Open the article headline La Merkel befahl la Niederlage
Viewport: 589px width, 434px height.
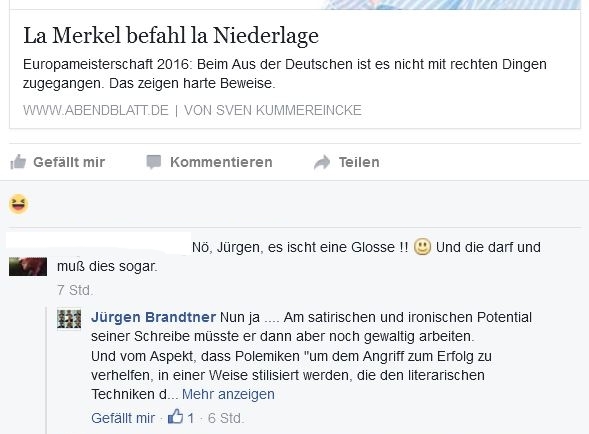click(x=171, y=35)
